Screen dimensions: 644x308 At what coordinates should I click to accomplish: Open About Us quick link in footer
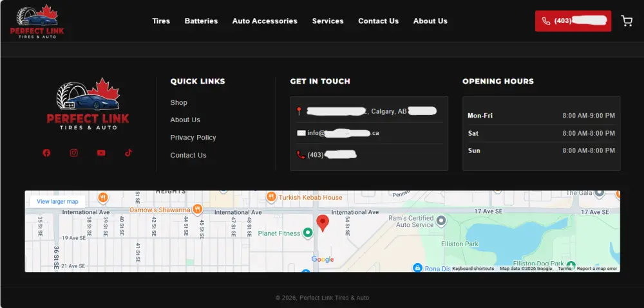pos(185,120)
